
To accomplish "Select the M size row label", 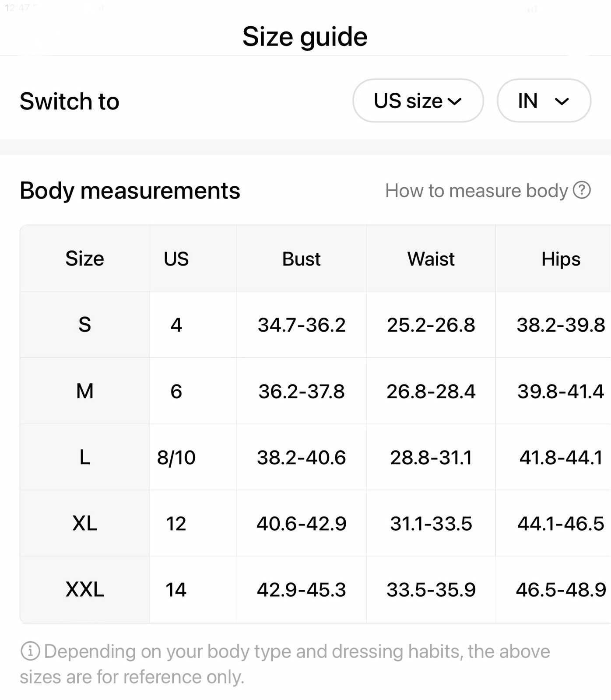I will coord(85,391).
